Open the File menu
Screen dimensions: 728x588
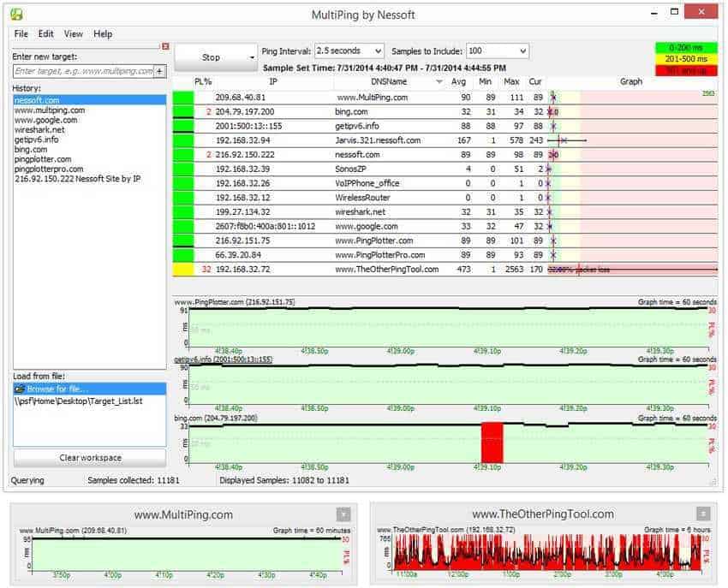(x=21, y=34)
